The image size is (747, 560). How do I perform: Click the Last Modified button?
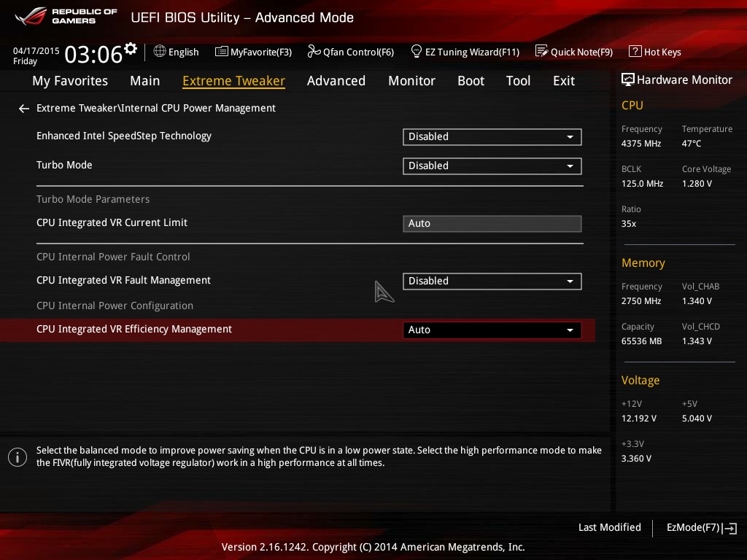(609, 528)
